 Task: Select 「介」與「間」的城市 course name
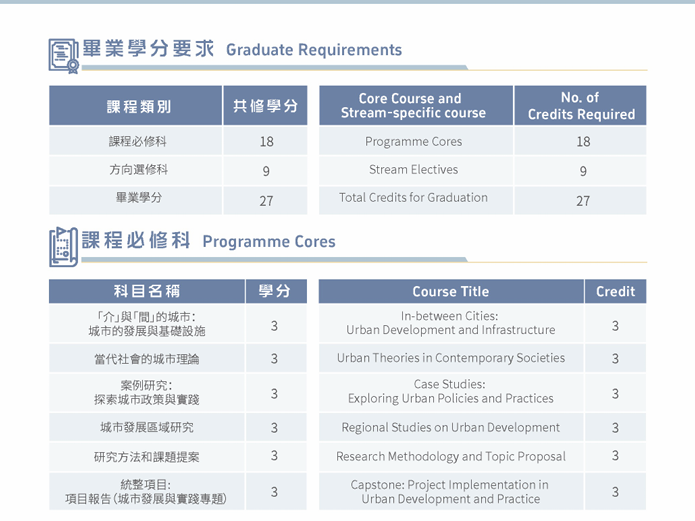(x=147, y=323)
